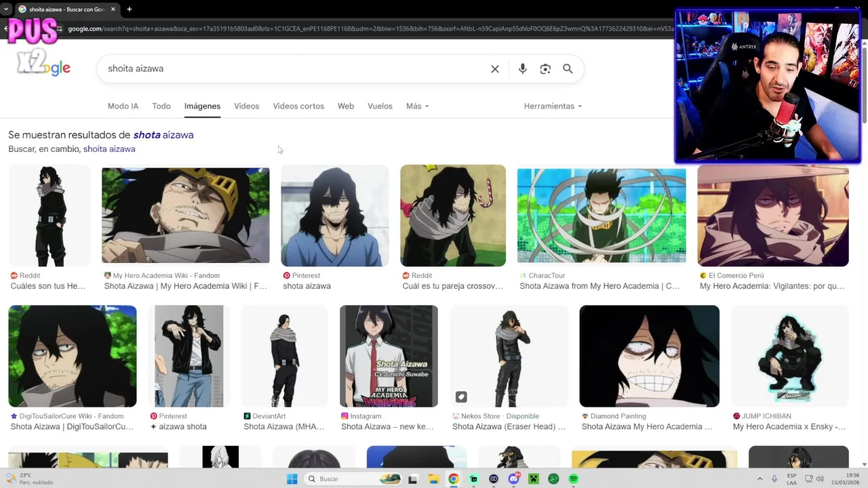Screen dimensions: 868x488
Task: Open Google Lens image search icon
Action: pyautogui.click(x=545, y=68)
